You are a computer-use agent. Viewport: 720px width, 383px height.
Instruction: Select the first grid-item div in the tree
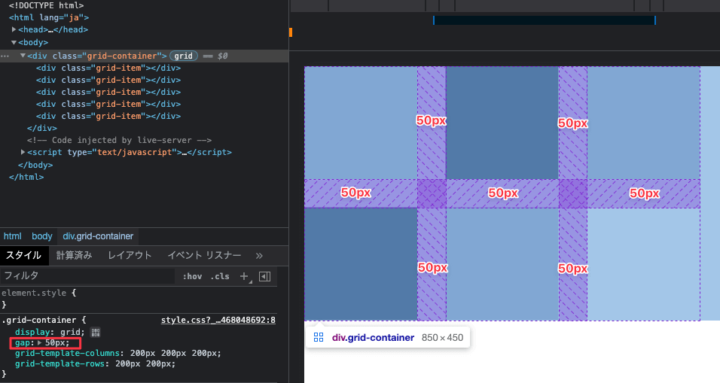point(108,68)
